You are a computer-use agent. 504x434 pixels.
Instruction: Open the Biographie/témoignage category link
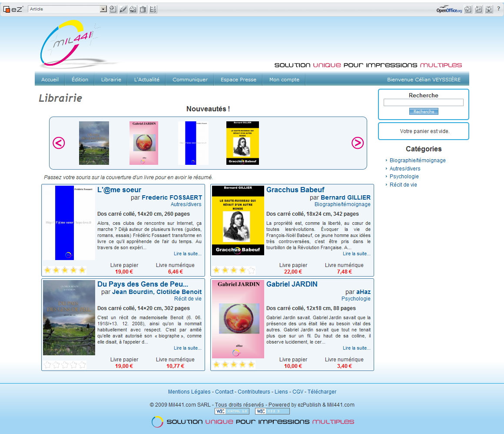point(417,160)
